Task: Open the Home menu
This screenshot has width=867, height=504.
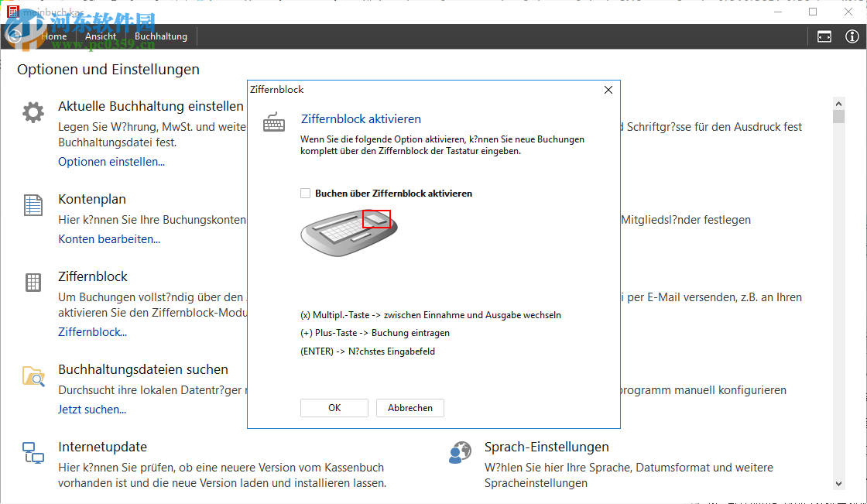Action: tap(54, 36)
